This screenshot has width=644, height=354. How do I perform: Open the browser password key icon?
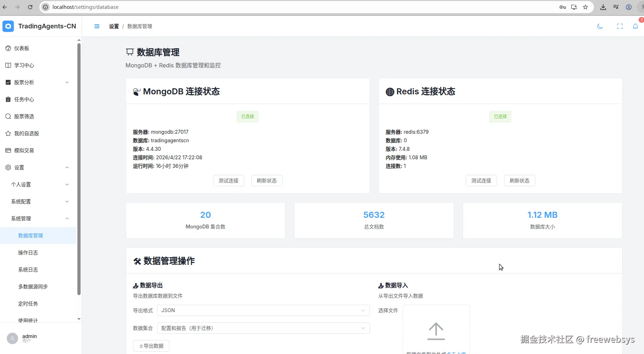coord(563,7)
